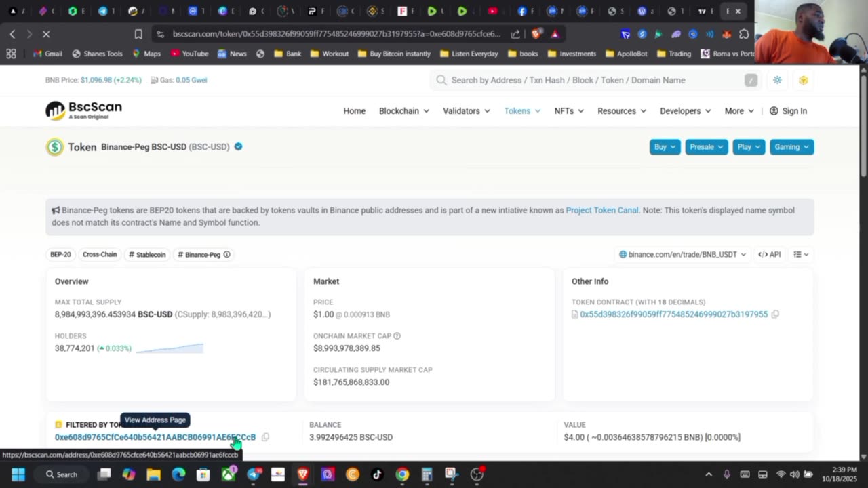The height and width of the screenshot is (488, 868).
Task: Open the Buy dropdown button
Action: pos(665,147)
